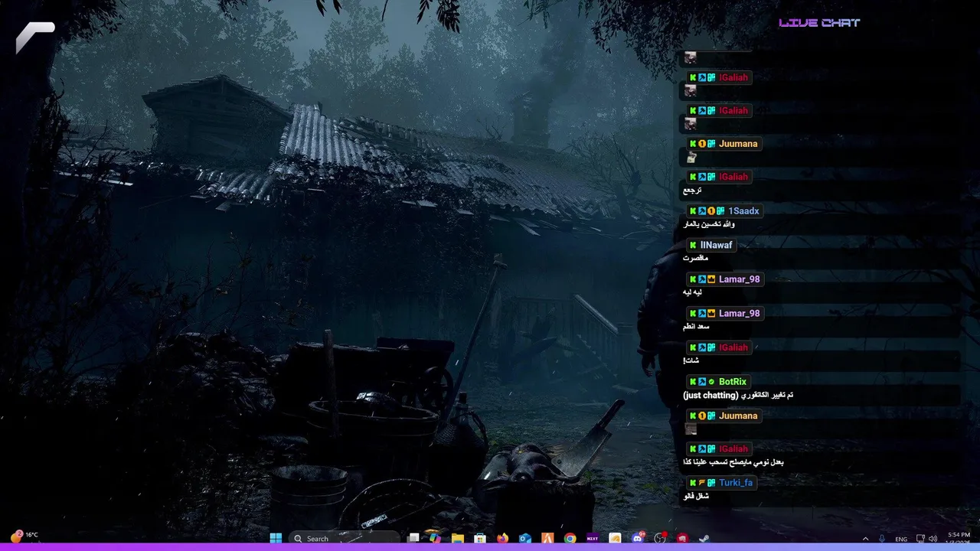Click the 'ماقصرت' chat message
Screen dimensions: 980x551
click(x=696, y=259)
